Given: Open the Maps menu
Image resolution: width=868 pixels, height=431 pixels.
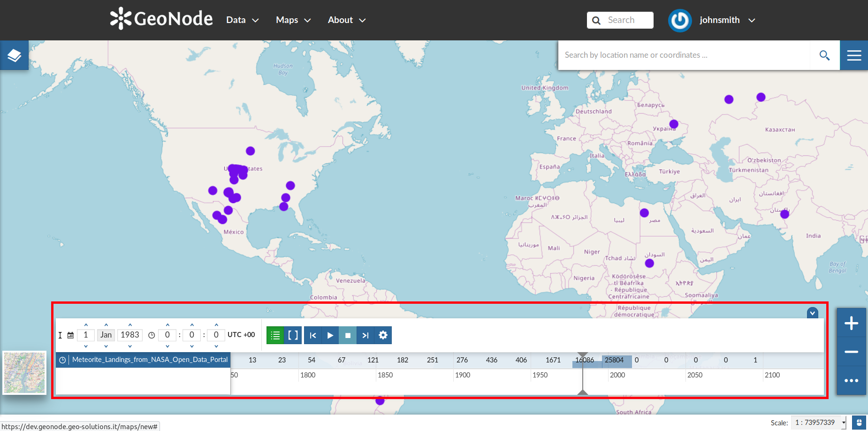Looking at the screenshot, I should 293,20.
